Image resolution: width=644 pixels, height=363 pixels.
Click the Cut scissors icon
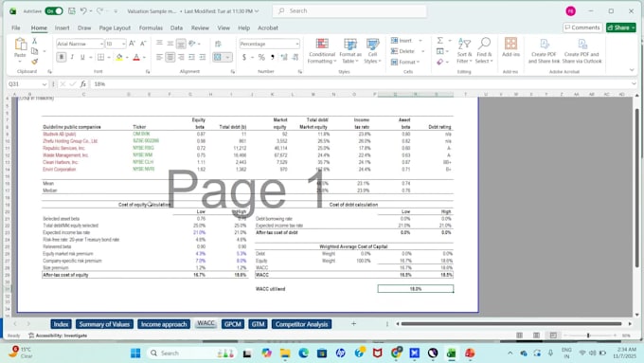click(x=34, y=41)
